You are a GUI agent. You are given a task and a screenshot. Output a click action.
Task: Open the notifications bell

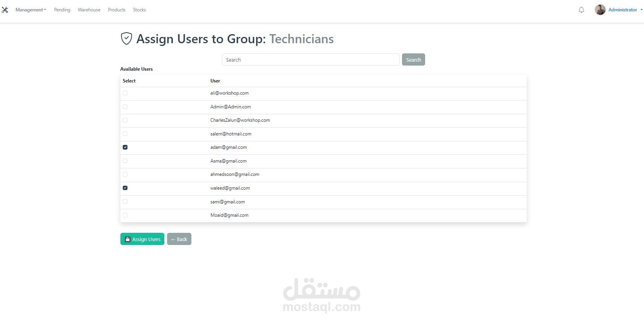(581, 10)
